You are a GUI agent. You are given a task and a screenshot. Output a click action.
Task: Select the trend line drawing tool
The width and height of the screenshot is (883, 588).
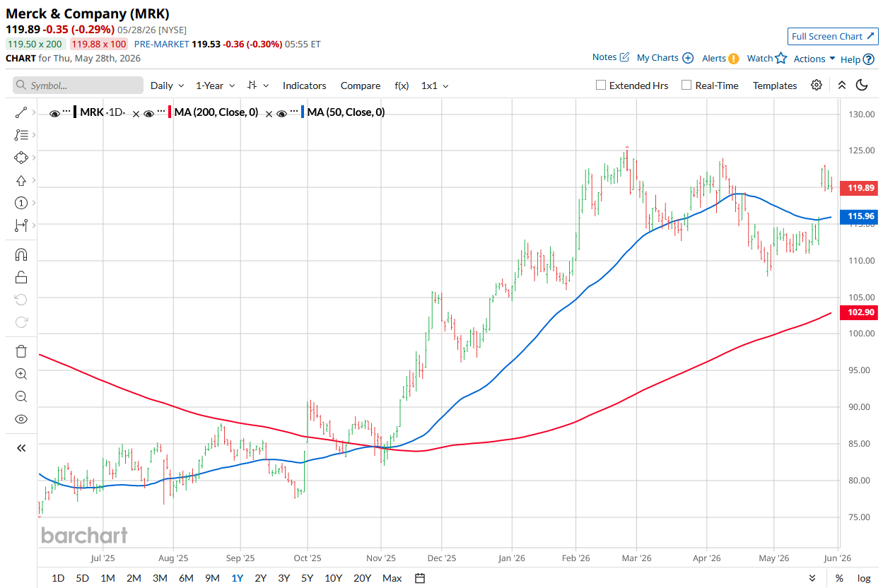pos(21,112)
